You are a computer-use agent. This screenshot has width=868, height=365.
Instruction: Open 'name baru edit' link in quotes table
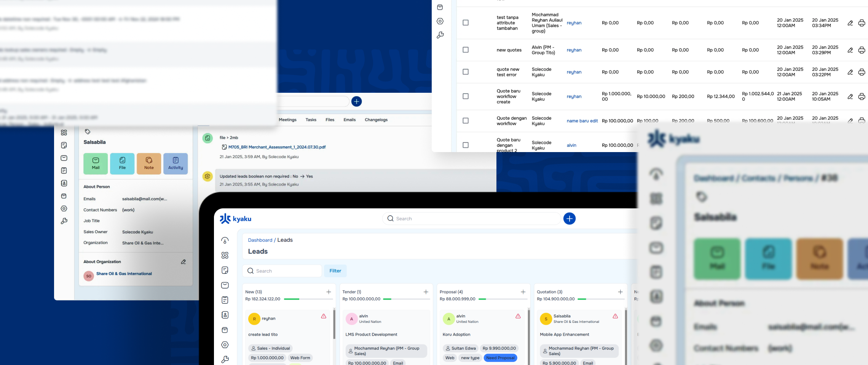(x=582, y=121)
